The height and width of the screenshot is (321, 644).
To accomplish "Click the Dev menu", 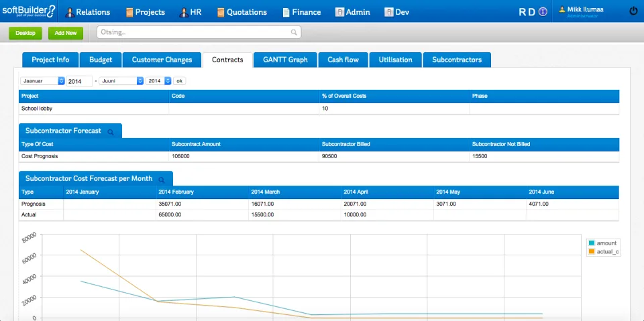I will pos(396,12).
